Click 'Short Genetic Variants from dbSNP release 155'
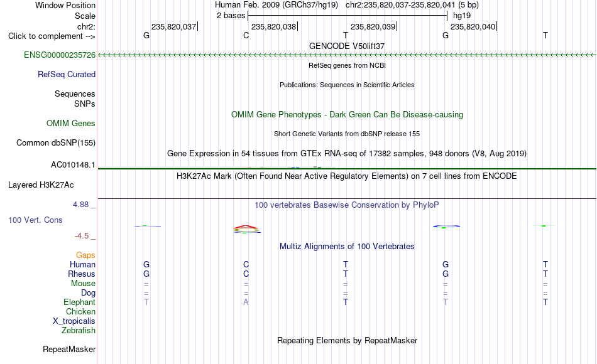Viewport: 597px width, 364px height. click(x=347, y=134)
